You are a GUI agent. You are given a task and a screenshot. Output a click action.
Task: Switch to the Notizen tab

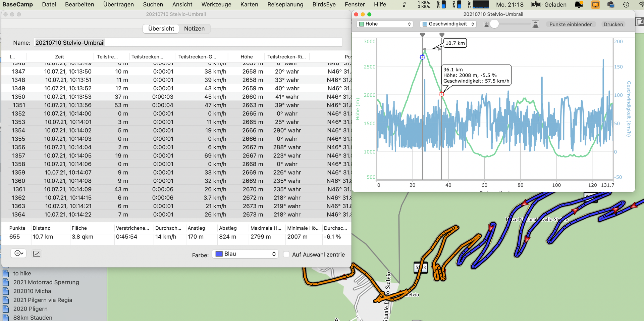pyautogui.click(x=194, y=29)
